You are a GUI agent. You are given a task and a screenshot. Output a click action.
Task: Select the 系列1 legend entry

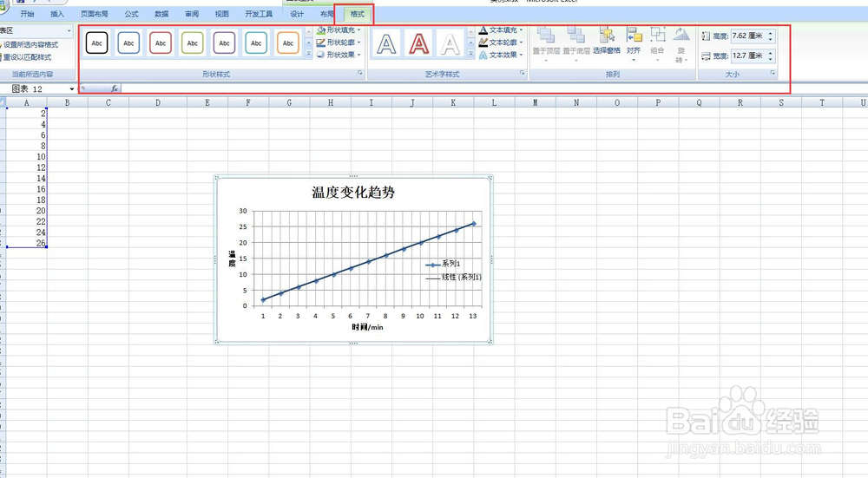443,264
